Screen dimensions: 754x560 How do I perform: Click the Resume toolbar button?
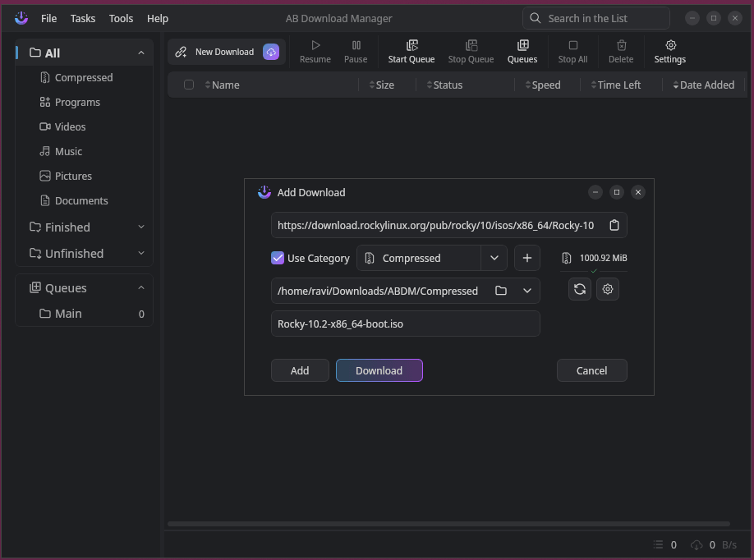tap(315, 52)
